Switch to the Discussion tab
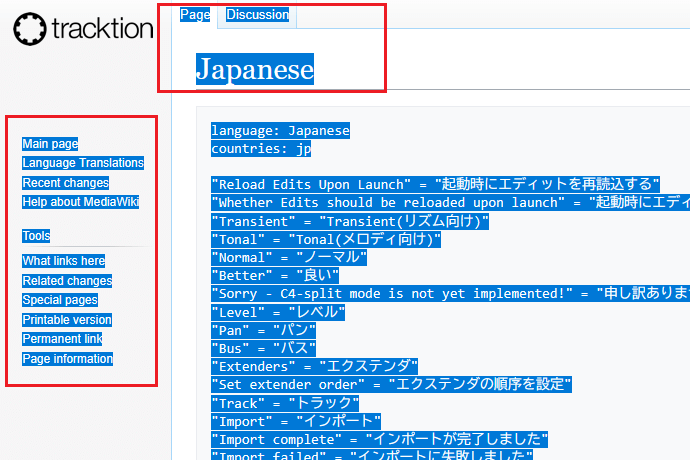The image size is (690, 460). coord(257,15)
